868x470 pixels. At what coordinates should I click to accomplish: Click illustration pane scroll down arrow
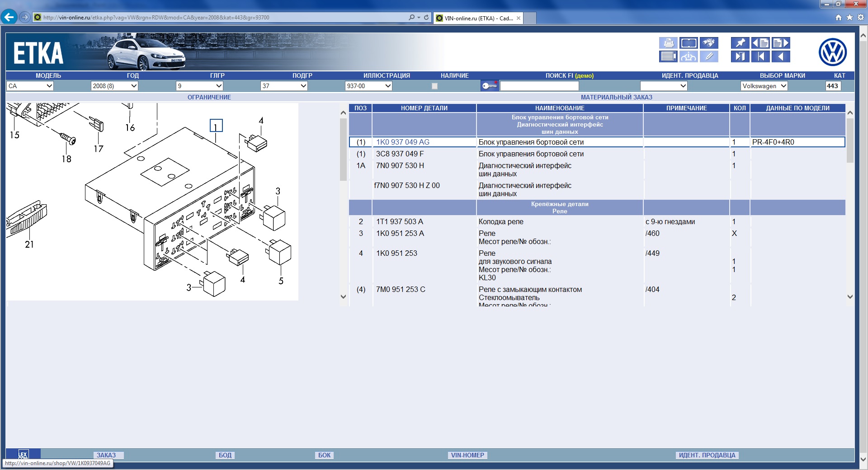(x=343, y=296)
